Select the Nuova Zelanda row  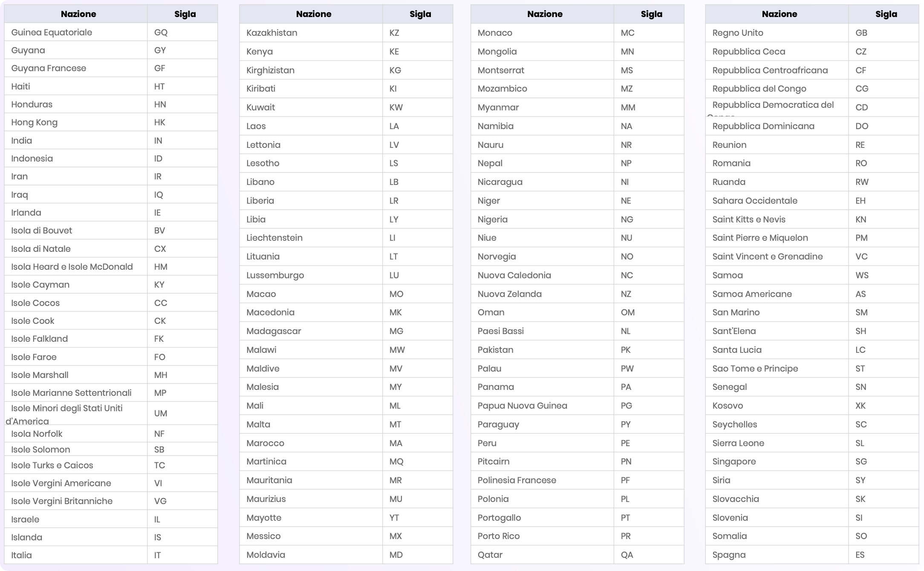click(x=577, y=294)
